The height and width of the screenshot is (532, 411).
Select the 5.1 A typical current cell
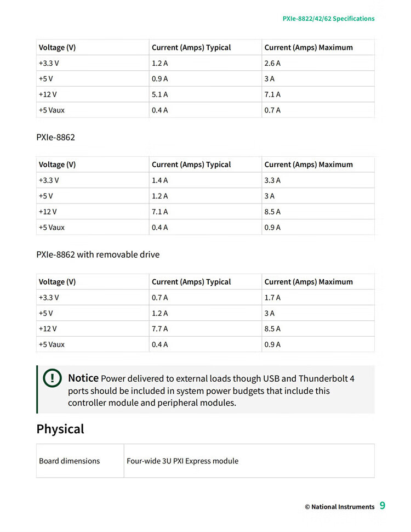tap(159, 94)
